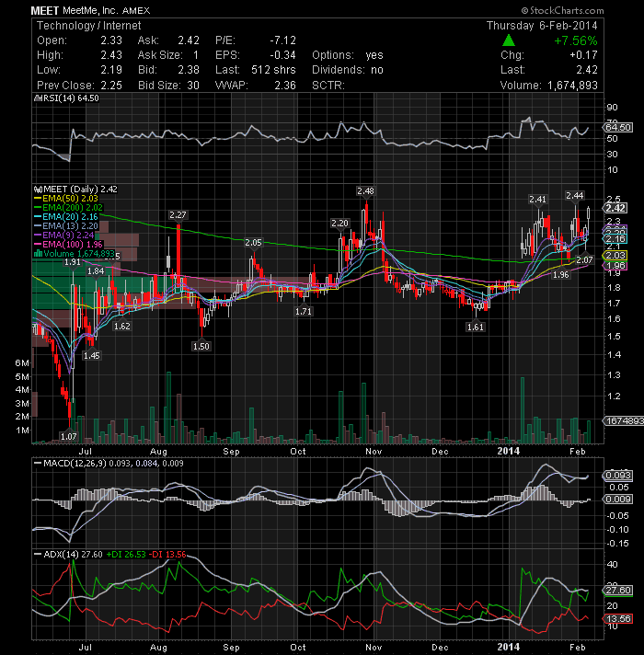This screenshot has height=655, width=644.
Task: Click the cyan EMA(20) legend line
Action: pyautogui.click(x=38, y=217)
